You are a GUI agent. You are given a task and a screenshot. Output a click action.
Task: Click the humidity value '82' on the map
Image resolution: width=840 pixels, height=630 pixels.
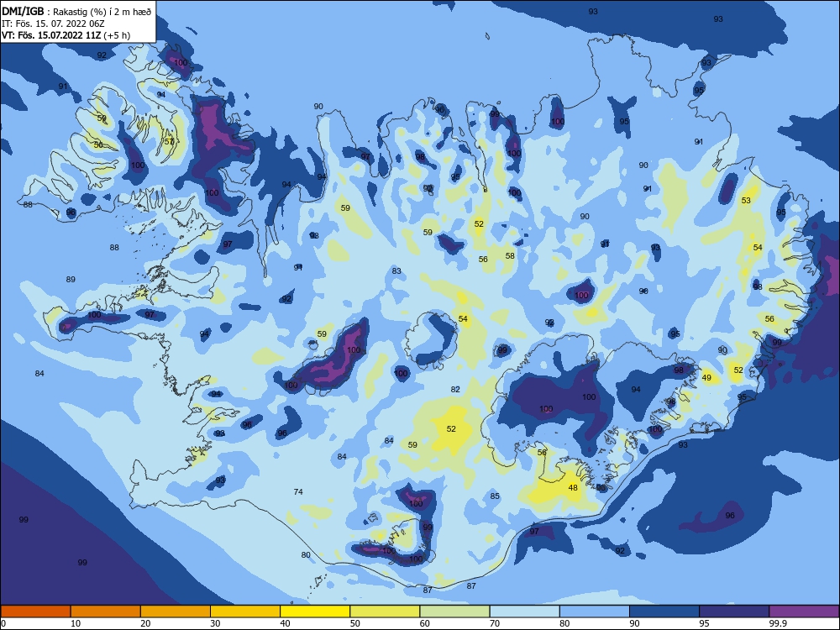455,390
